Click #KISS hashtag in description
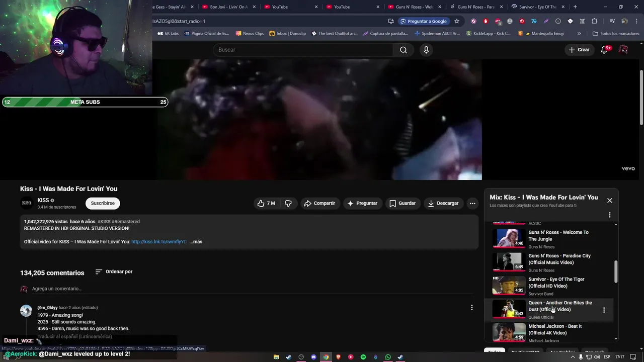The width and height of the screenshot is (644, 362). click(104, 222)
